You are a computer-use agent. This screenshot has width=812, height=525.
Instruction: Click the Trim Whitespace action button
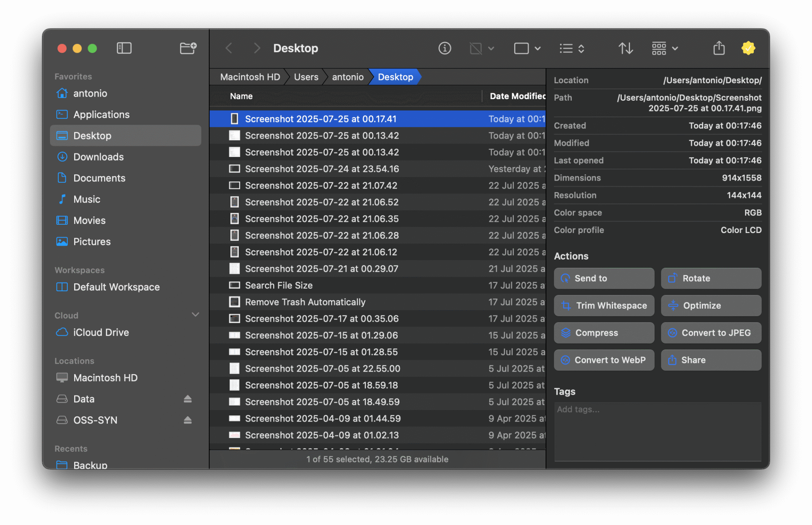[x=604, y=305]
